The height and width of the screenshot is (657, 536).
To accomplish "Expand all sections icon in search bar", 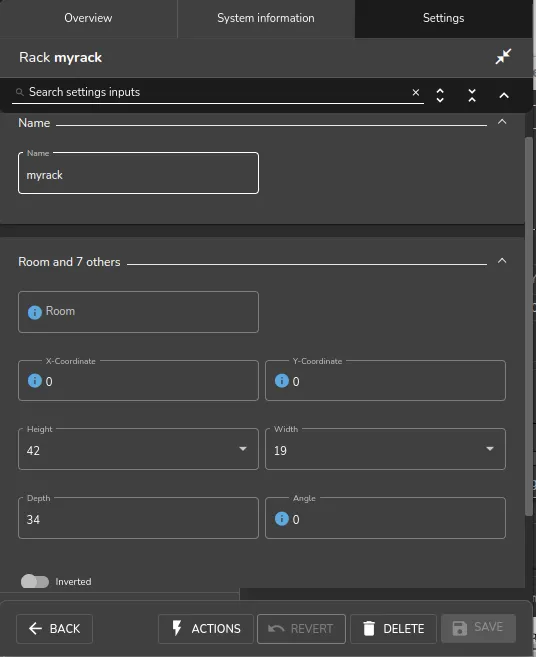I will 440,96.
